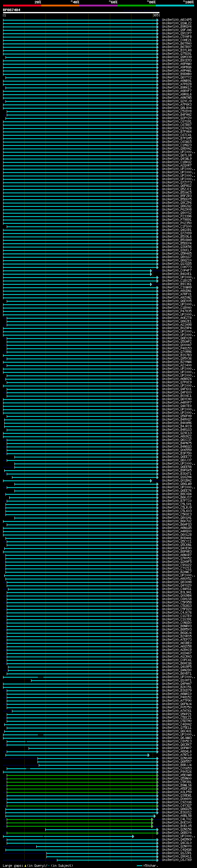Click the 'Large gaps' legend text
Image resolution: width=197 pixels, height=868 pixels.
(13, 865)
